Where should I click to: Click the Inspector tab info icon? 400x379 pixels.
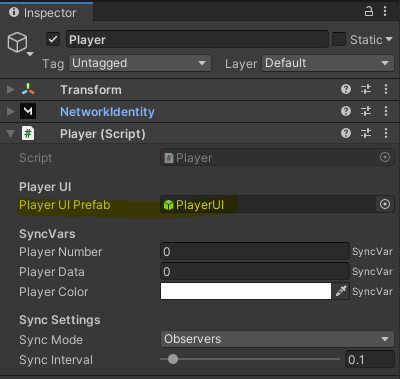[14, 12]
